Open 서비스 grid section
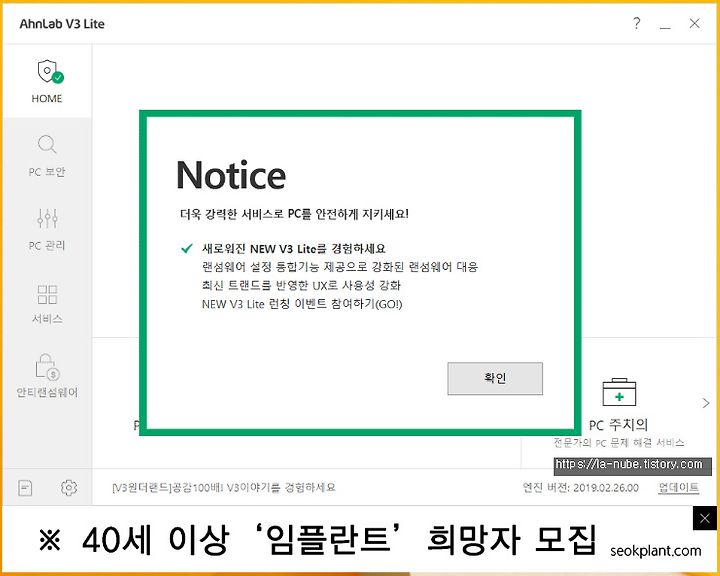720x576 pixels. (47, 294)
